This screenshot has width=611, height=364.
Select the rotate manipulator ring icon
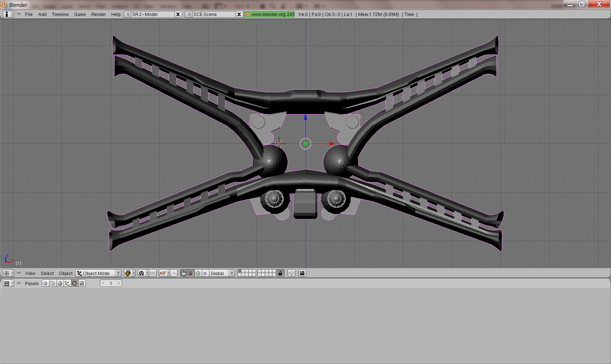198,273
